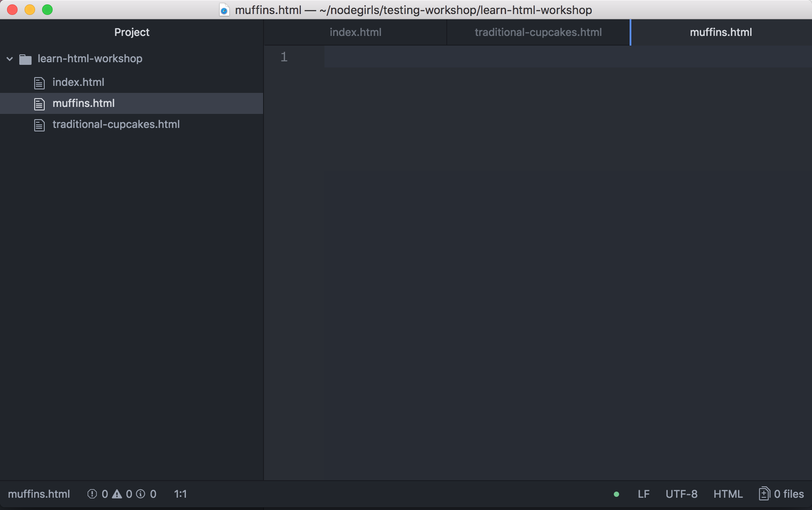The height and width of the screenshot is (510, 812).
Task: Collapse the learn-html-workshop folder chevron
Action: [10, 59]
